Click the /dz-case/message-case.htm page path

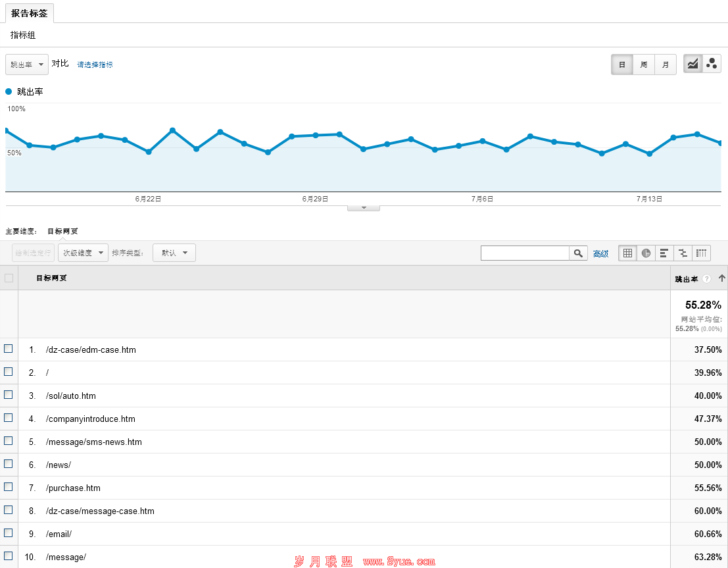100,511
